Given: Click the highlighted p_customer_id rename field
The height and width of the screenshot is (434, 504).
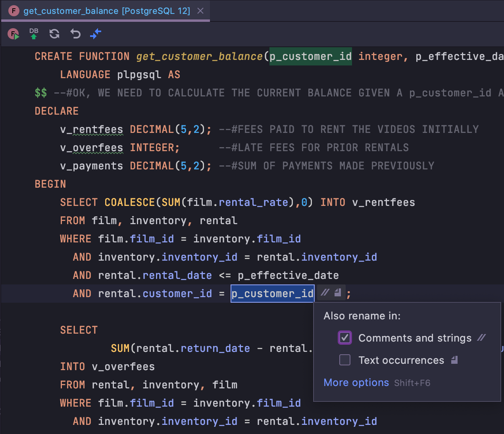Looking at the screenshot, I should tap(273, 294).
